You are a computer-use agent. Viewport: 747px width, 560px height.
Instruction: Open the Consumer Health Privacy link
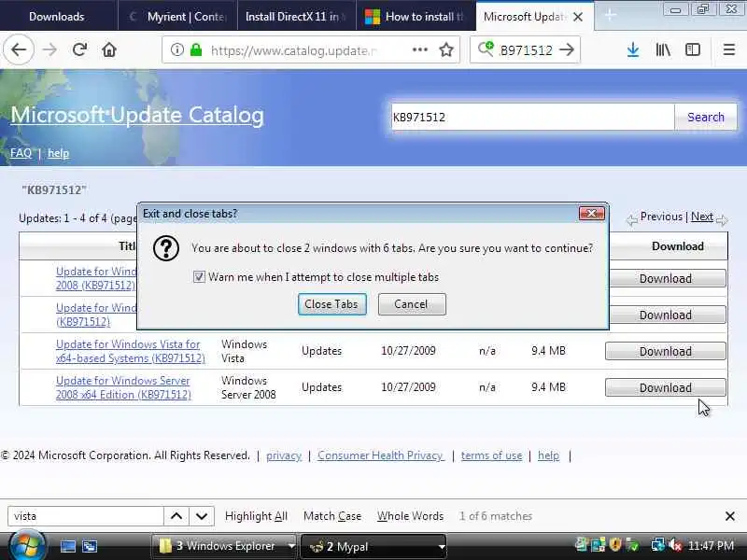pos(381,455)
